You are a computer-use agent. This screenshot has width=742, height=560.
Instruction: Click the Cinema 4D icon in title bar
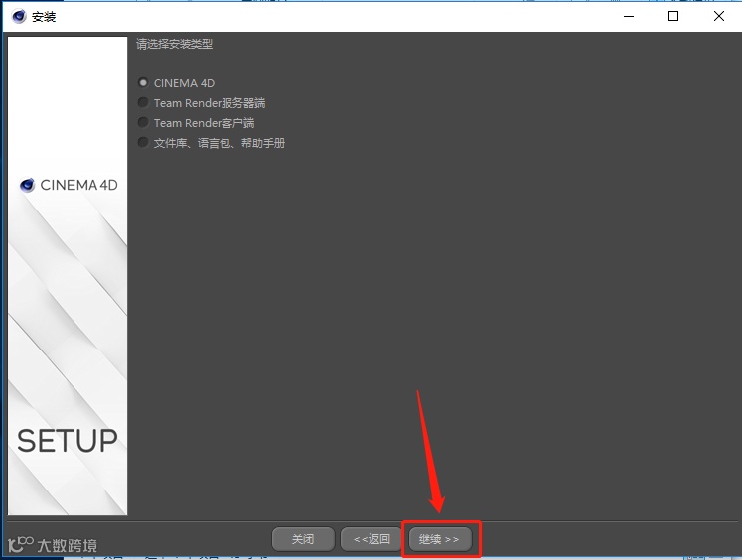click(x=19, y=17)
